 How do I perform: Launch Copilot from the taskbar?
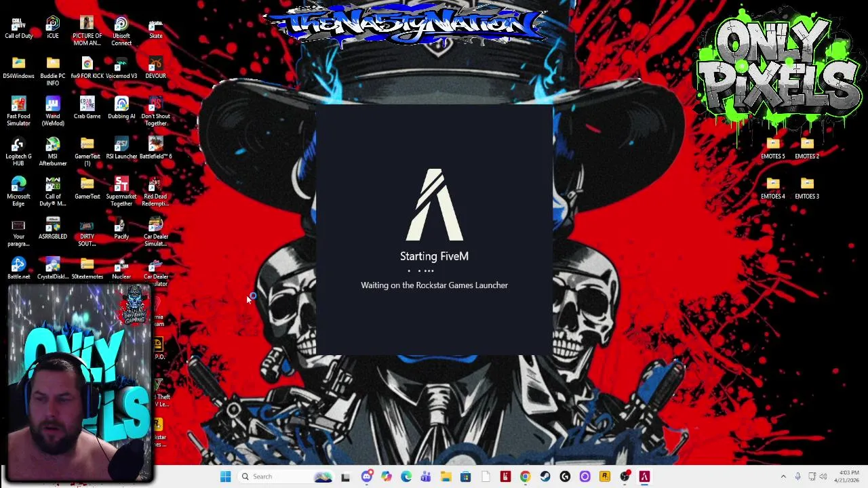pyautogui.click(x=387, y=476)
